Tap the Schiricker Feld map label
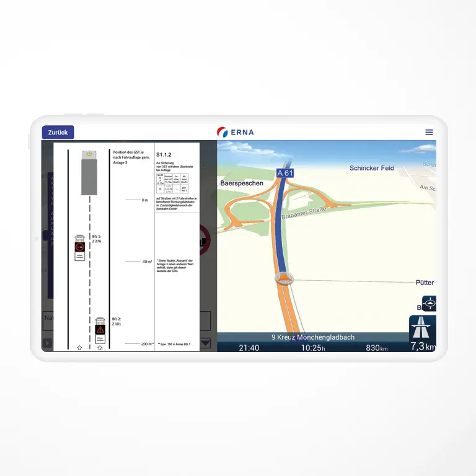 371,168
